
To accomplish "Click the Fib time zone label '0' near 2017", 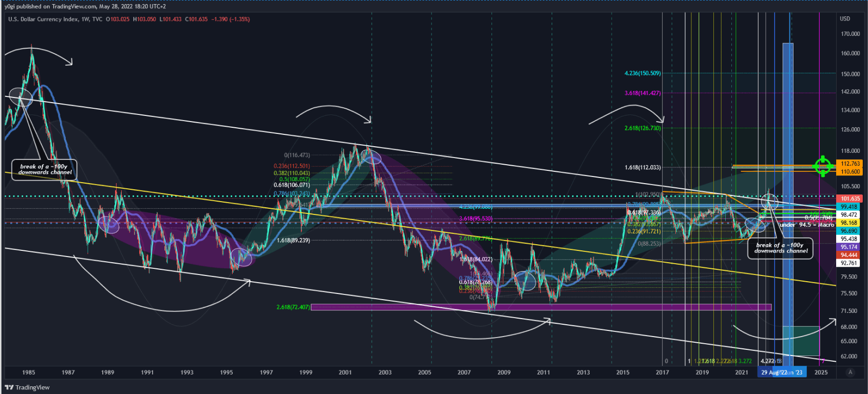I will 667,361.
